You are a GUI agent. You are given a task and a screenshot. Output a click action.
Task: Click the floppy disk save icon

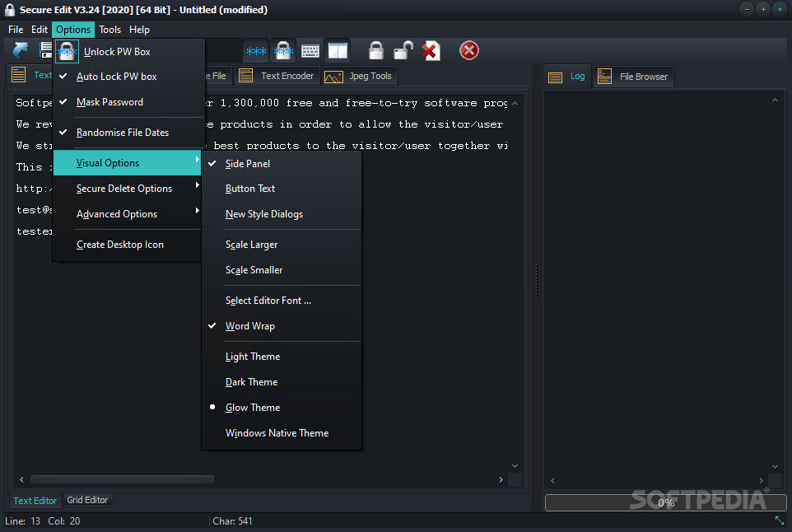click(45, 50)
